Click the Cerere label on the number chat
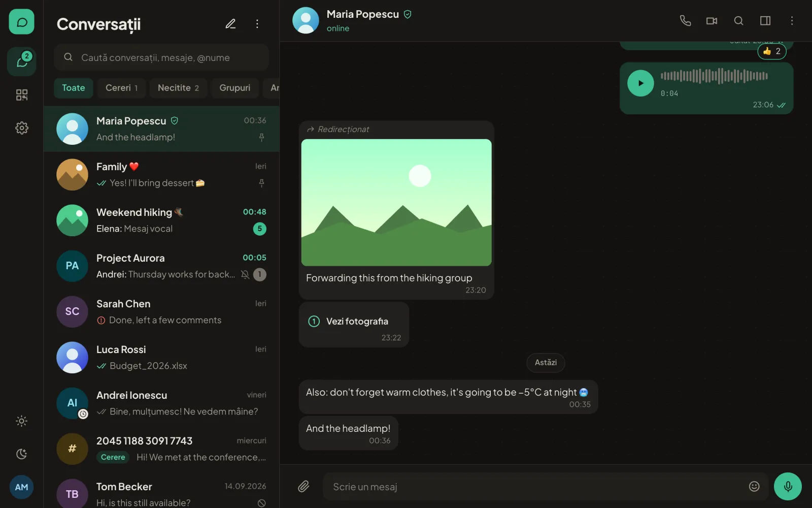This screenshot has height=508, width=812. [x=113, y=457]
